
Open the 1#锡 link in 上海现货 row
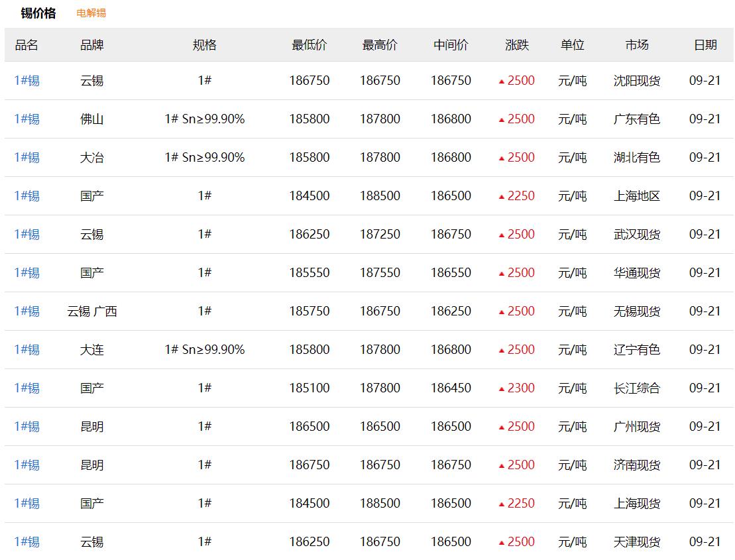[x=27, y=504]
